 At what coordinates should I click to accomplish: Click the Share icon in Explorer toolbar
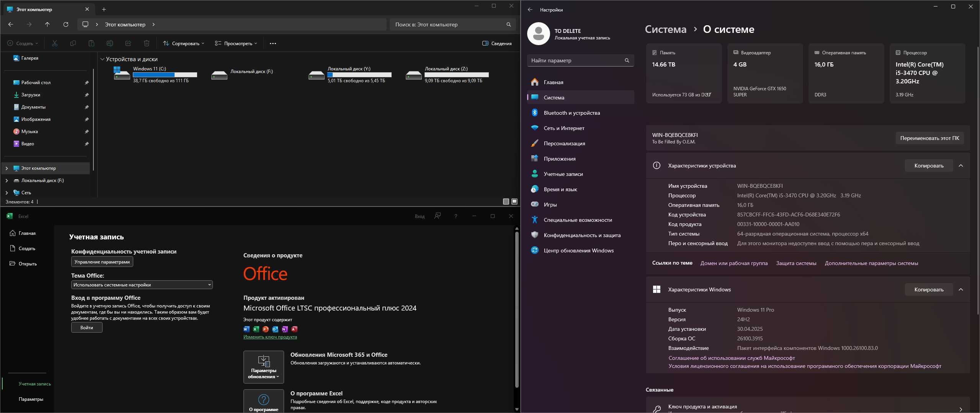coord(128,43)
